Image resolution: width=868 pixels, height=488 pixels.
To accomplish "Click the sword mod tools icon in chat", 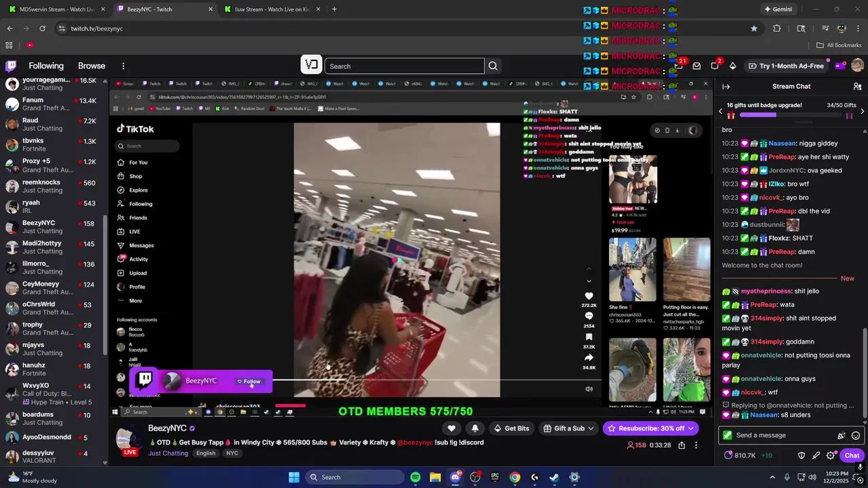I will (816, 455).
